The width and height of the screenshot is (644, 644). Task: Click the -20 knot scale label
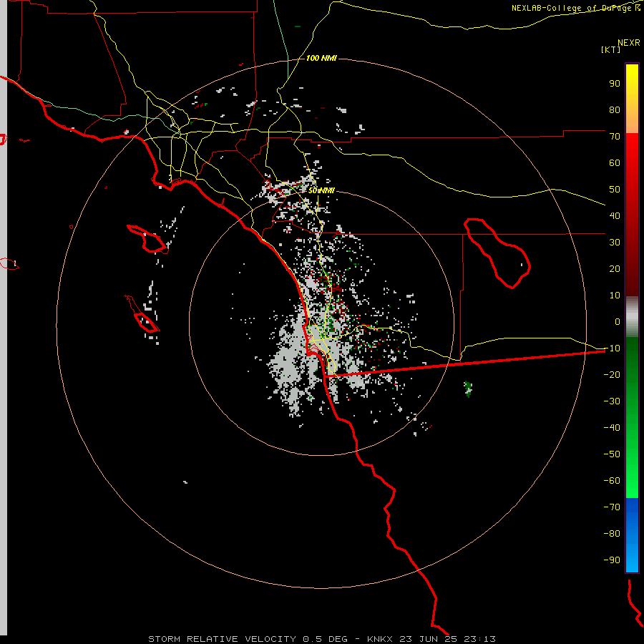[x=612, y=374]
